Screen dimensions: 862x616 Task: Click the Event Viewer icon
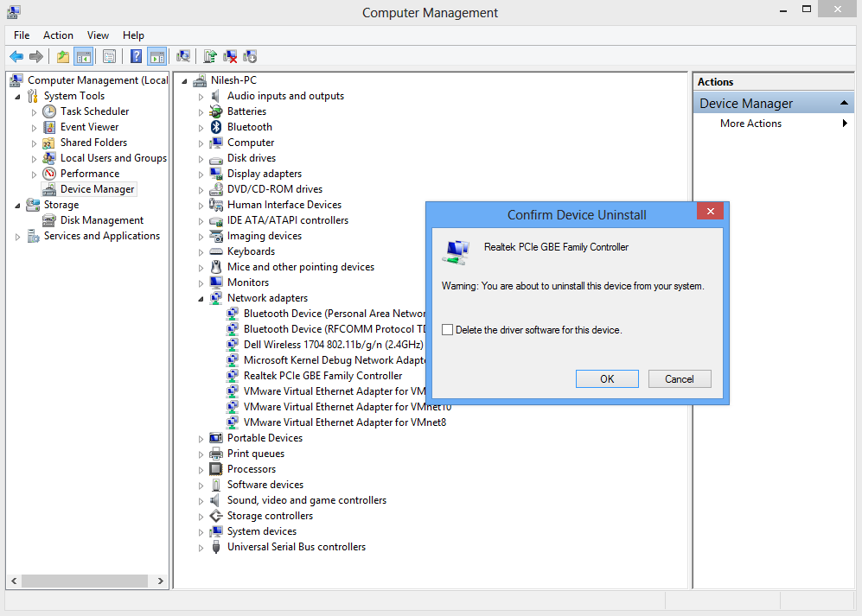pyautogui.click(x=49, y=127)
